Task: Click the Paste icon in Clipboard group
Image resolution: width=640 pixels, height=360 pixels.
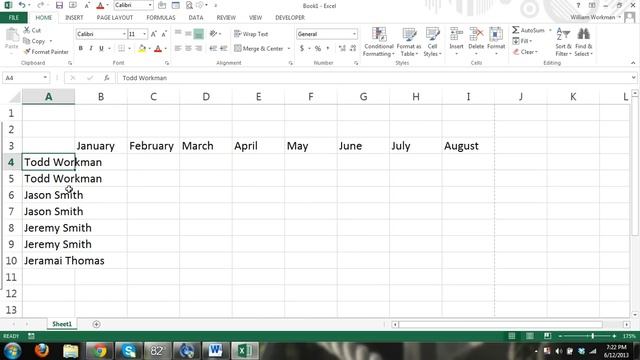Action: (12, 36)
